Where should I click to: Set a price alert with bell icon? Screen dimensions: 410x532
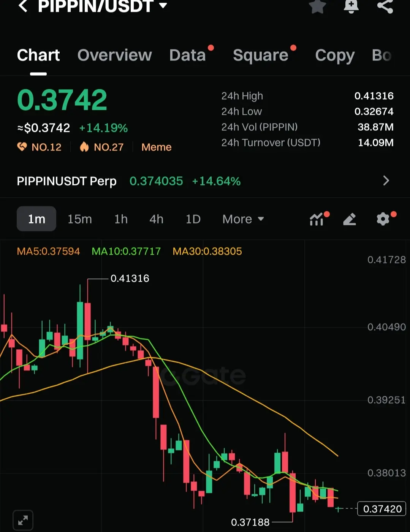[x=351, y=6]
